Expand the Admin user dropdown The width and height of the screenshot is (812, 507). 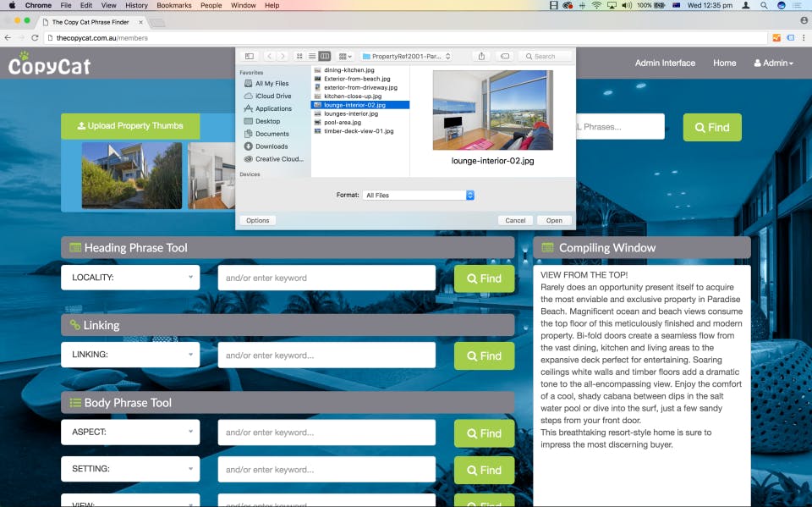773,63
